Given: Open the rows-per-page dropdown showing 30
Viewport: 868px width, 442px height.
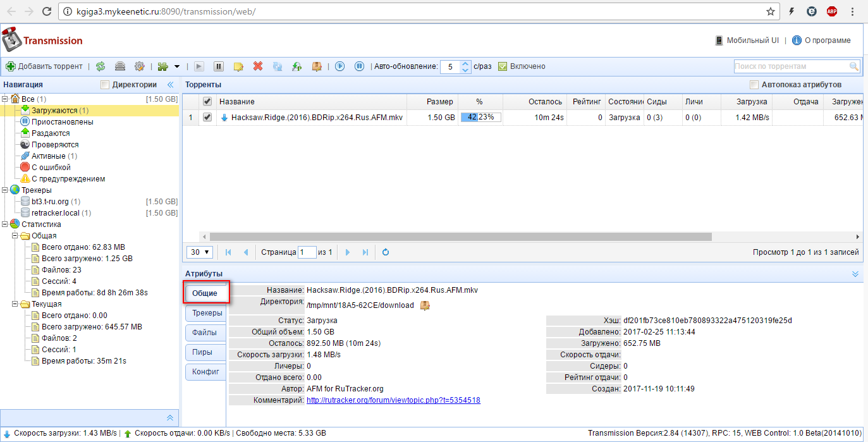Looking at the screenshot, I should pos(199,252).
